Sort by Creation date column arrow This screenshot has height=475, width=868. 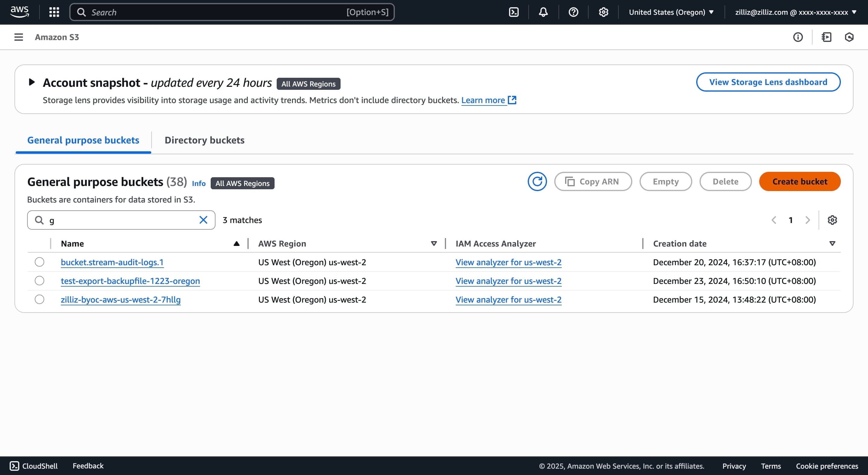pos(832,244)
